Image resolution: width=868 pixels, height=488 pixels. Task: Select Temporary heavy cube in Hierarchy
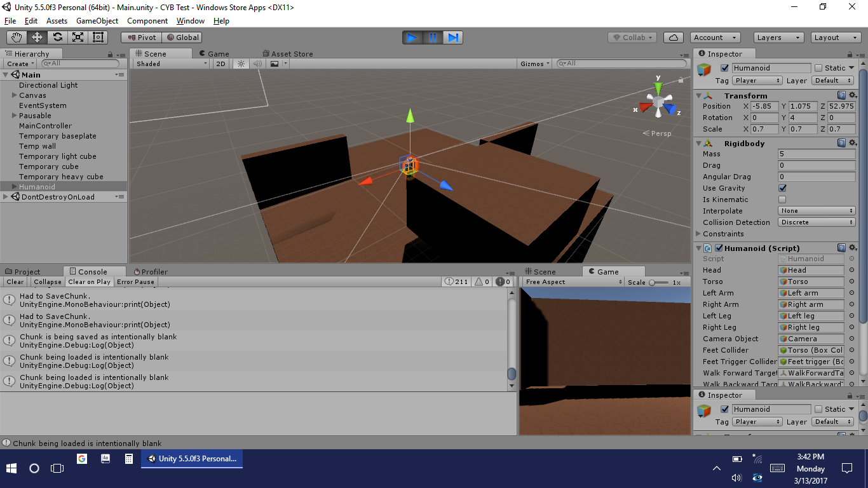[x=61, y=177]
